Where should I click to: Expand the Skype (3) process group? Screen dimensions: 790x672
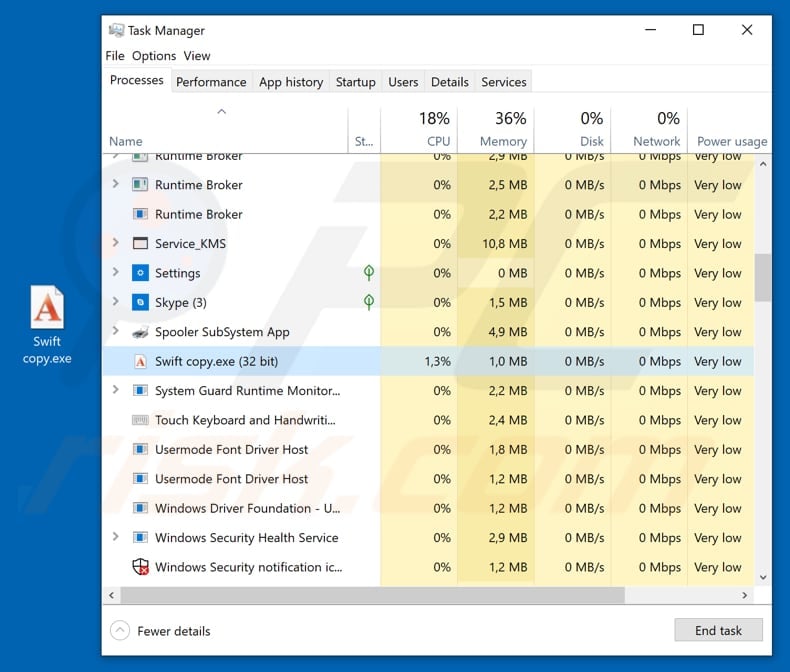coord(115,301)
